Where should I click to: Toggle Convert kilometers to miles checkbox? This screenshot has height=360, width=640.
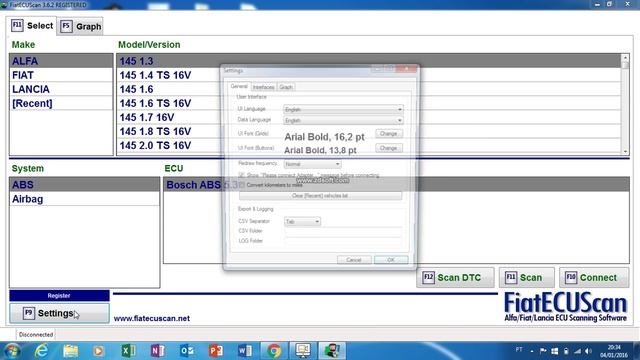[x=241, y=185]
